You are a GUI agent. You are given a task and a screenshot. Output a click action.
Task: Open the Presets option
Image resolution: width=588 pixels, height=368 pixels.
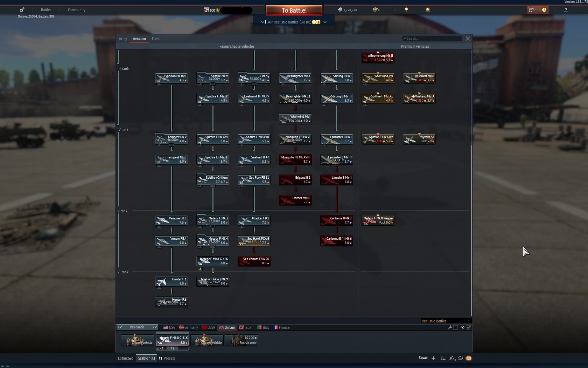pos(167,358)
